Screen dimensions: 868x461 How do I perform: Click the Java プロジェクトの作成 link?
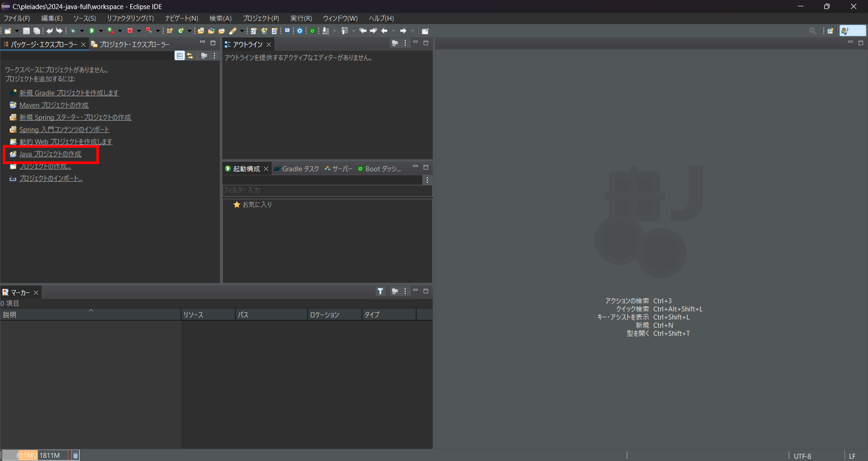click(x=51, y=154)
